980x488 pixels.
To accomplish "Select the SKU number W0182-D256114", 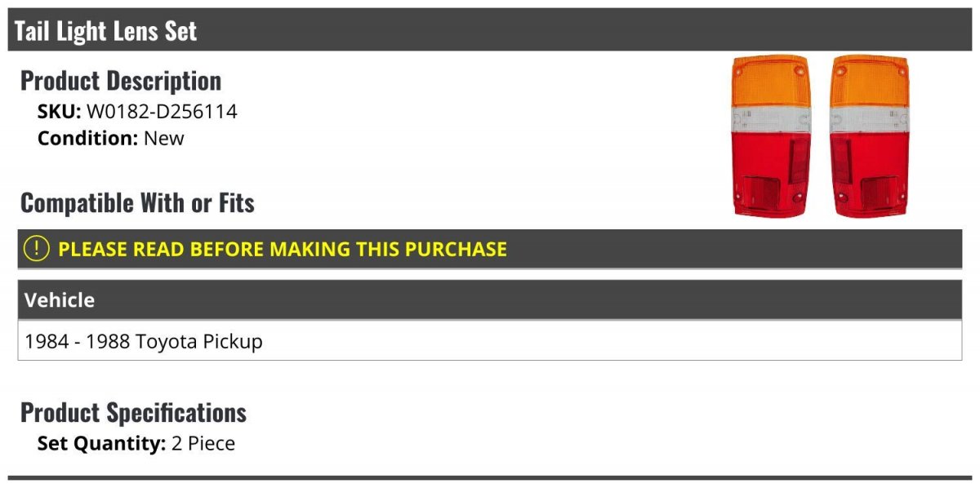I will coord(162,112).
